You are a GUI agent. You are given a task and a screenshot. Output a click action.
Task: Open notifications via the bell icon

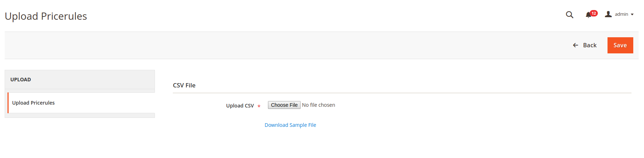pyautogui.click(x=588, y=15)
